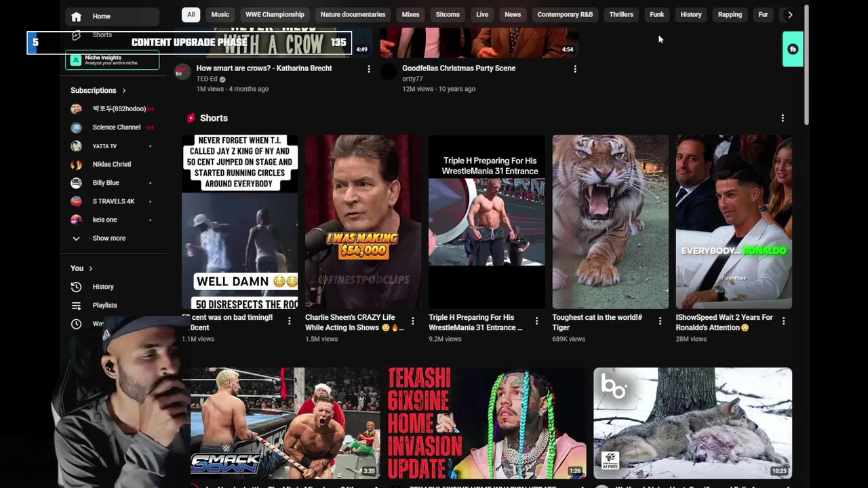Open menu for Toughest cat in the world short

[660, 321]
